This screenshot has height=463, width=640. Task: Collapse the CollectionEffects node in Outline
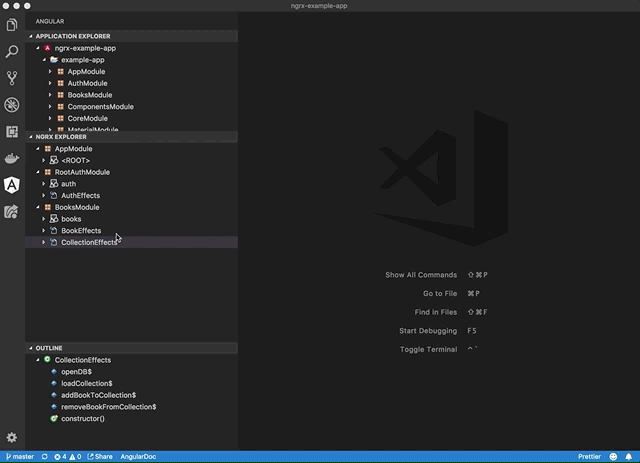coord(38,360)
